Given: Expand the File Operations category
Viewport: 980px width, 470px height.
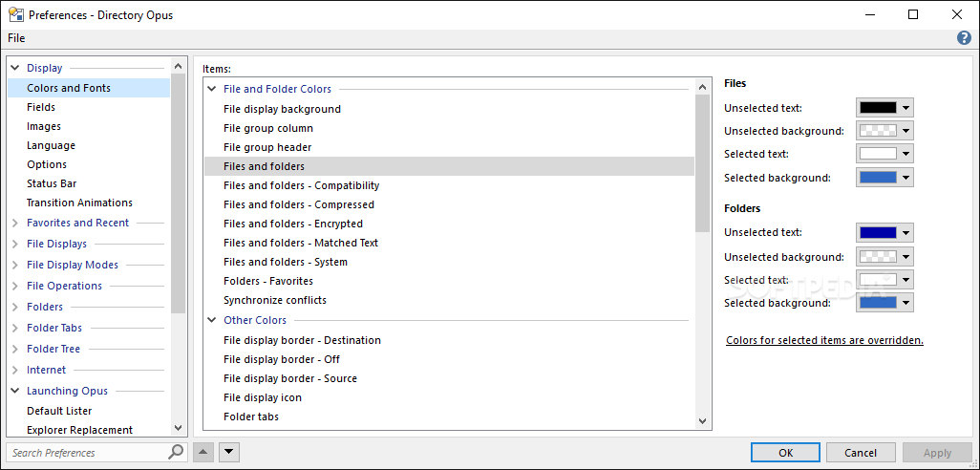Looking at the screenshot, I should 15,286.
